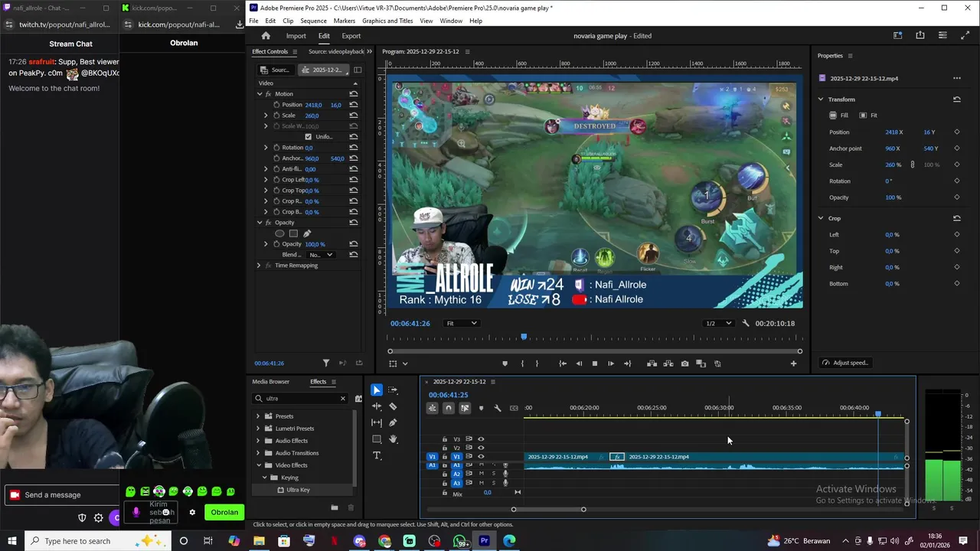Toggle V2 track visibility eye
The width and height of the screenshot is (980, 551).
coord(481,448)
